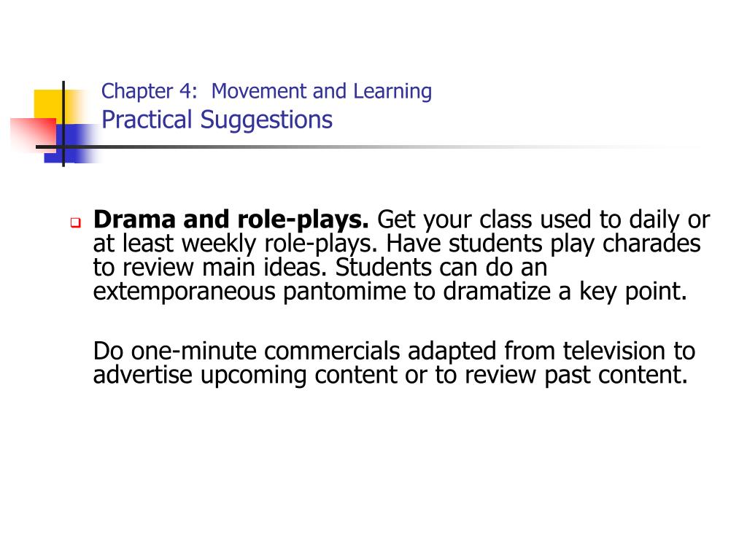Click the word 'extemporaneous' in the body text
The width and height of the screenshot is (747, 560).
point(184,291)
